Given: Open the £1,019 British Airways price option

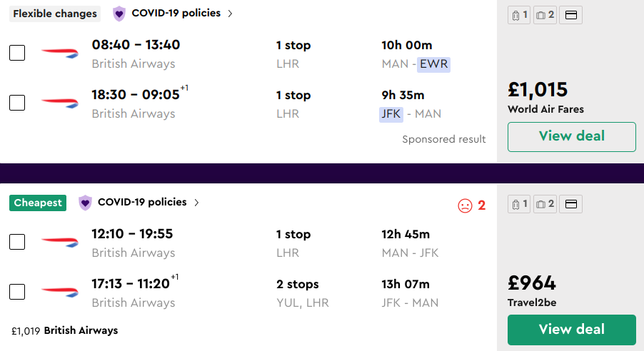Looking at the screenshot, I should (65, 331).
